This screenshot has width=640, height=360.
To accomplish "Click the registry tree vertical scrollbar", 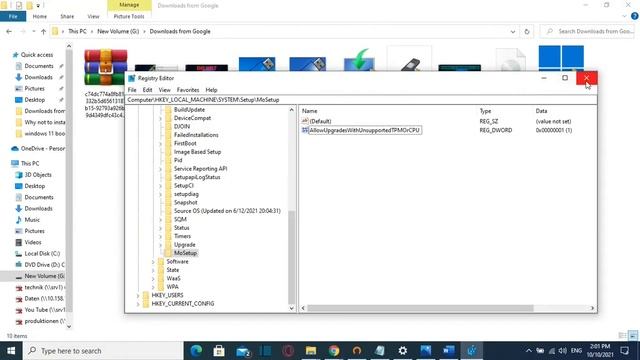I will pos(291,257).
